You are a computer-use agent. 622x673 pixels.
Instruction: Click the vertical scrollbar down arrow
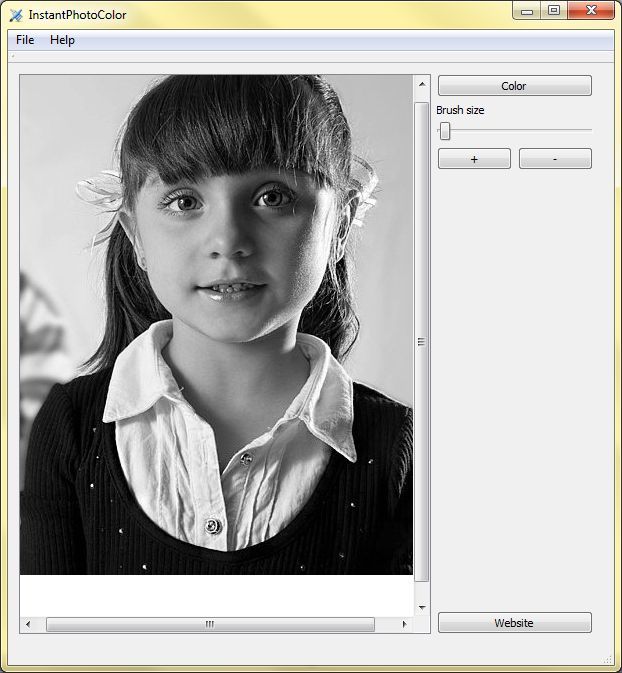422,607
